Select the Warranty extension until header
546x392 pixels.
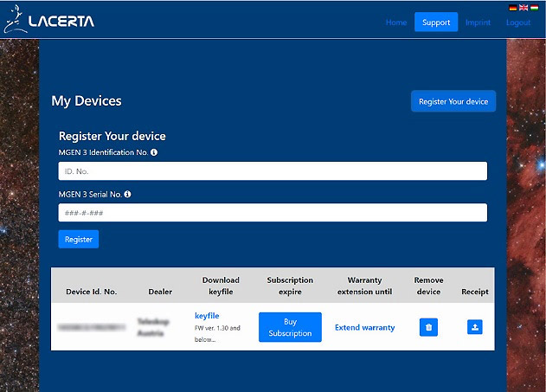click(x=364, y=286)
